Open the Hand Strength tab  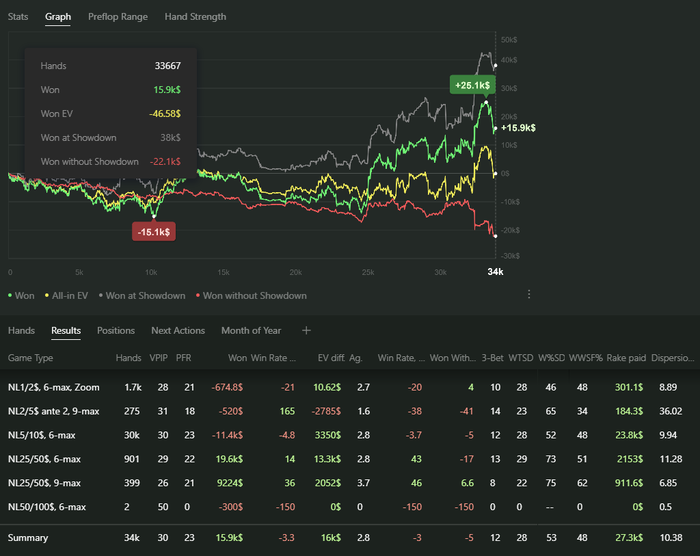[195, 17]
